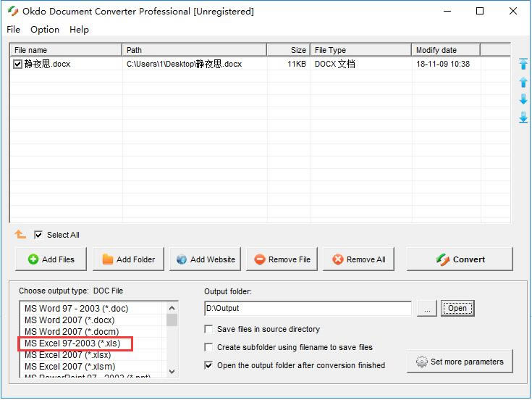532x400 pixels.
Task: Click the Output folder path field
Action: (308, 309)
